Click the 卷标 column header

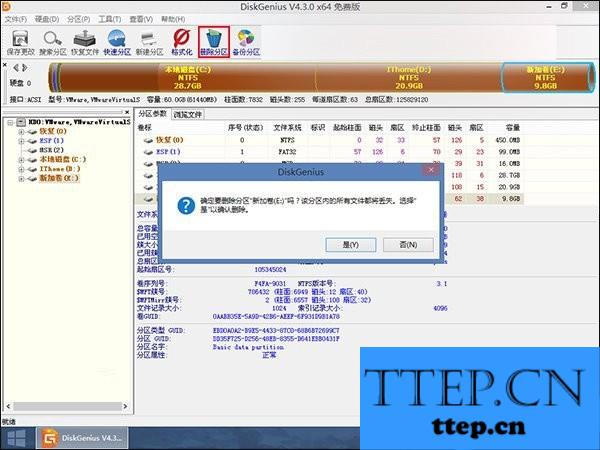(x=144, y=128)
